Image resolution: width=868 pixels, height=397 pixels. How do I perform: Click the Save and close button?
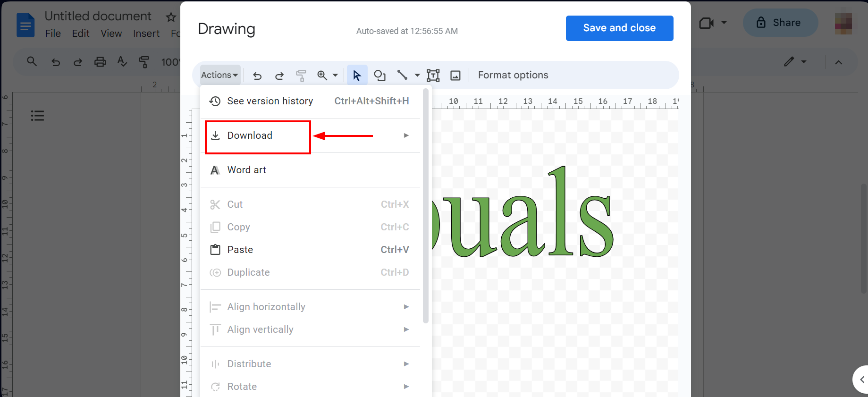click(x=619, y=28)
